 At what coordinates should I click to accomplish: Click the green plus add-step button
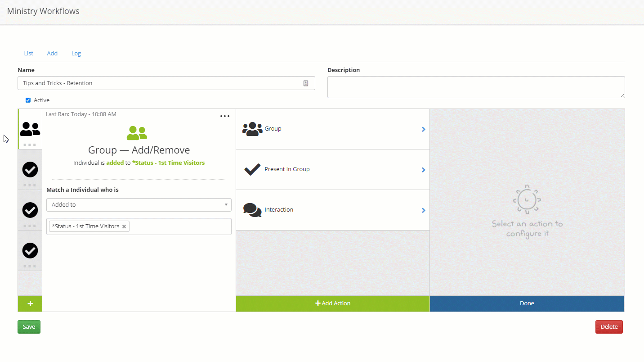(x=30, y=303)
